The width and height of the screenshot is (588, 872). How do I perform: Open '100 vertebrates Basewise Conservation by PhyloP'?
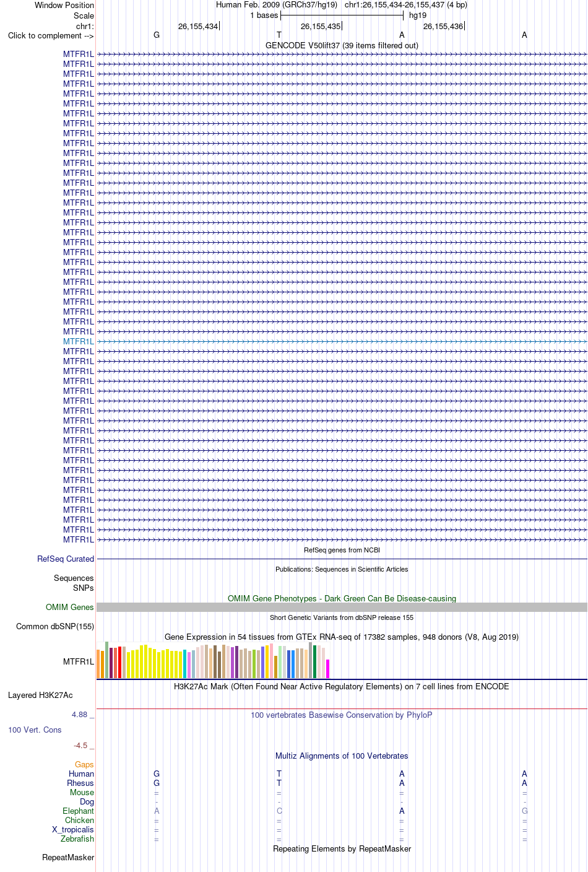coord(342,715)
